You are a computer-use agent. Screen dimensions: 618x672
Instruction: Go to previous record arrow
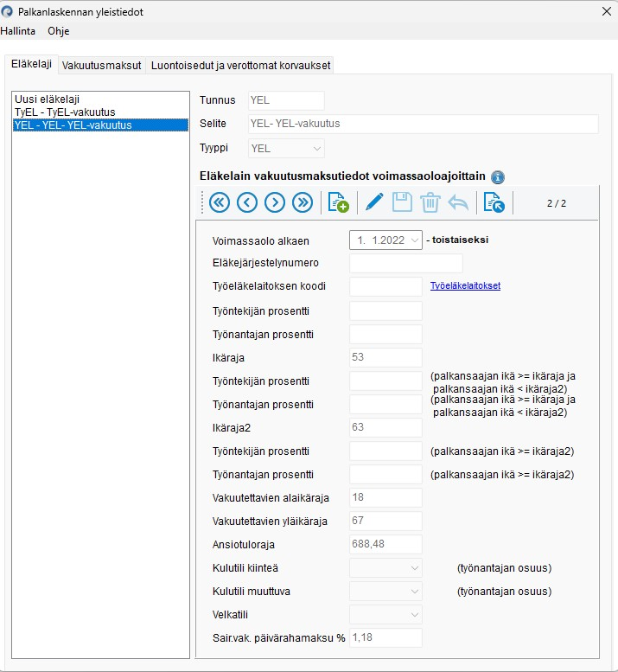[247, 202]
